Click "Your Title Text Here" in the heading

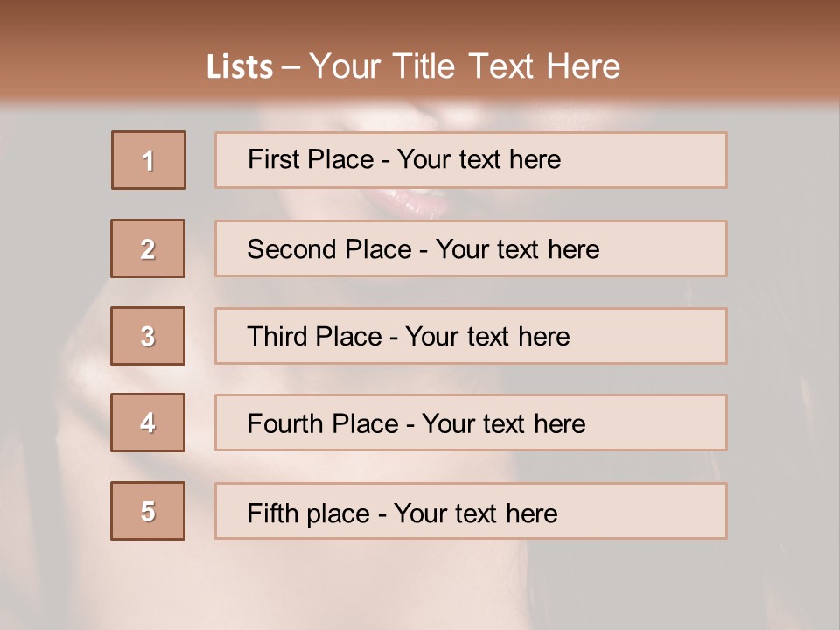(465, 66)
